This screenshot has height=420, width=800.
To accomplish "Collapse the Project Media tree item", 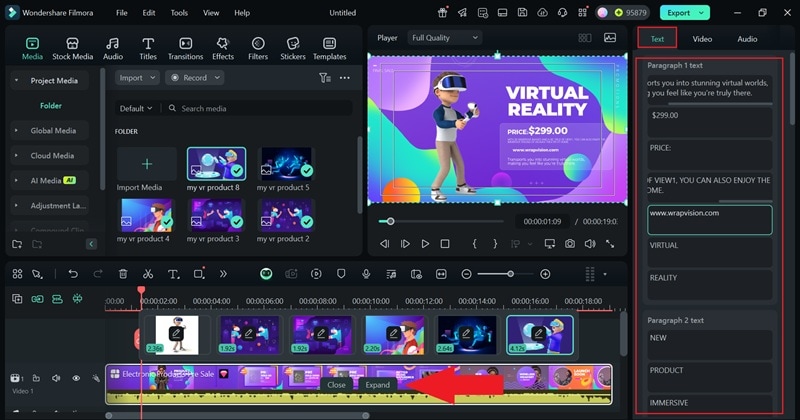I will point(16,81).
